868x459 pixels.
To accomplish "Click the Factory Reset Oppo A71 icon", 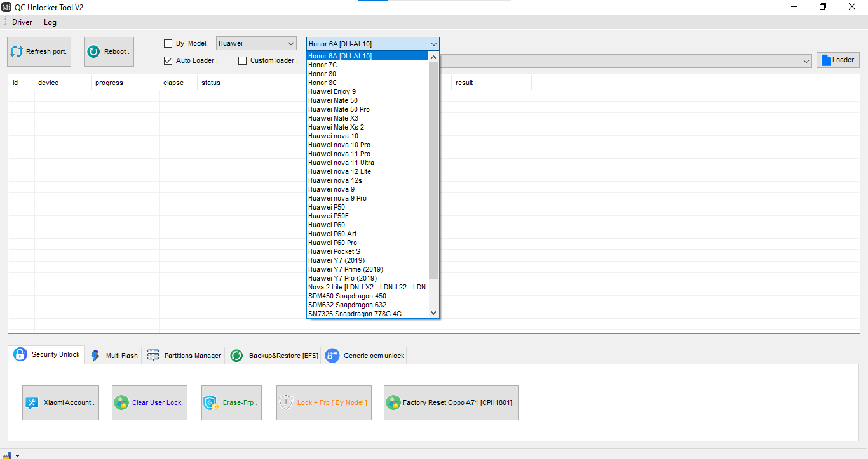I will [x=393, y=402].
